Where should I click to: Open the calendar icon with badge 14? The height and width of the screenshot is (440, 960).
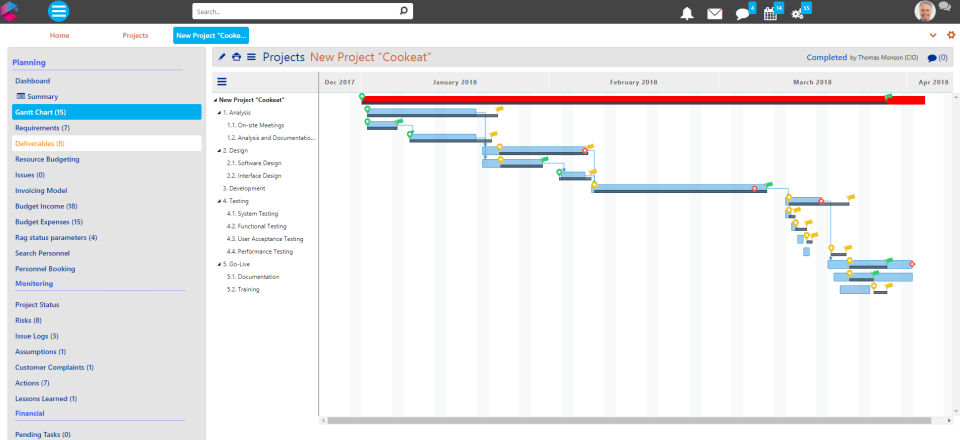[770, 13]
